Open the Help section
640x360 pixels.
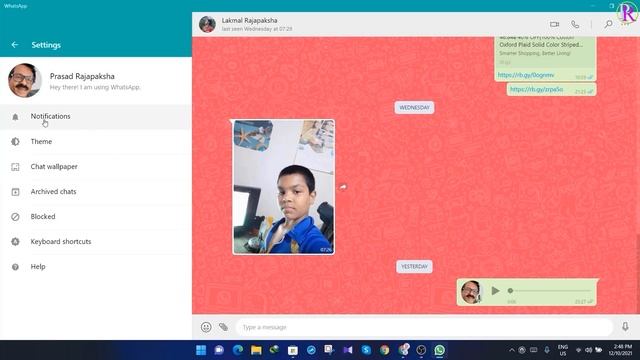click(x=96, y=267)
